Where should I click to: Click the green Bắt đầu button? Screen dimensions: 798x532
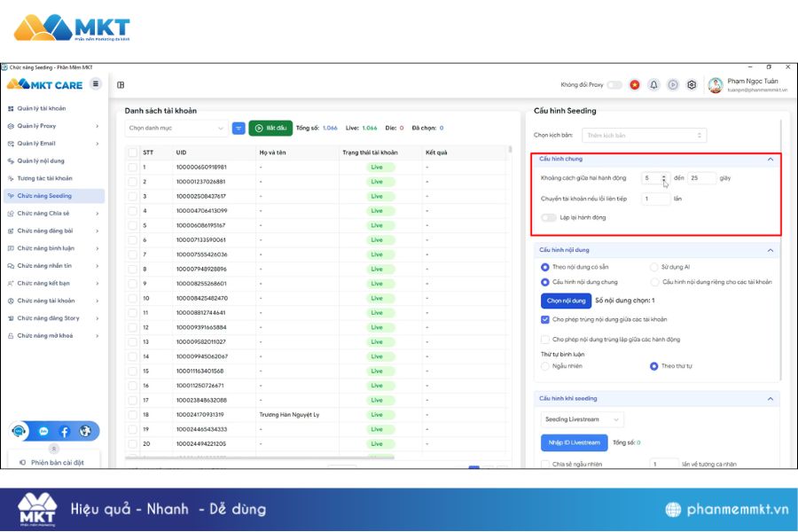pyautogui.click(x=270, y=128)
